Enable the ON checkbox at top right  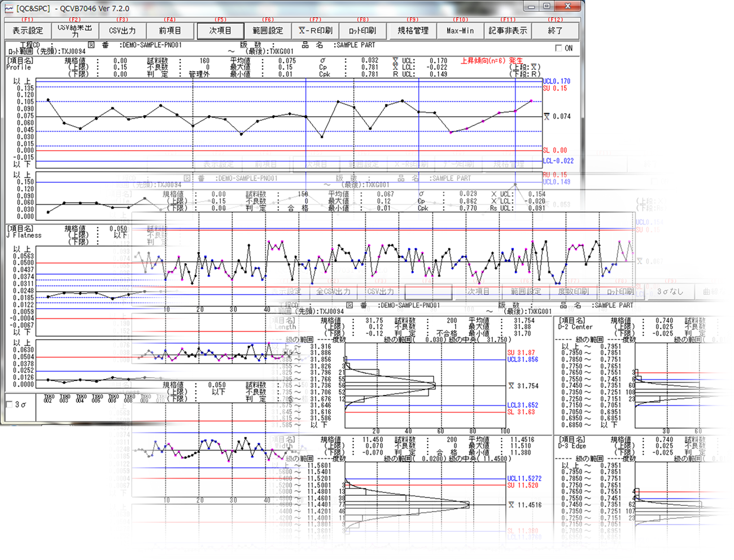coord(559,49)
